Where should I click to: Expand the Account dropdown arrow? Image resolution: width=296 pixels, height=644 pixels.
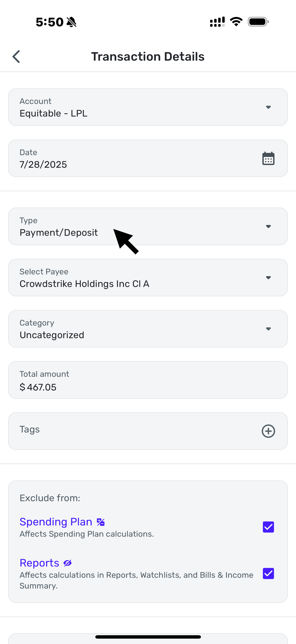point(268,107)
